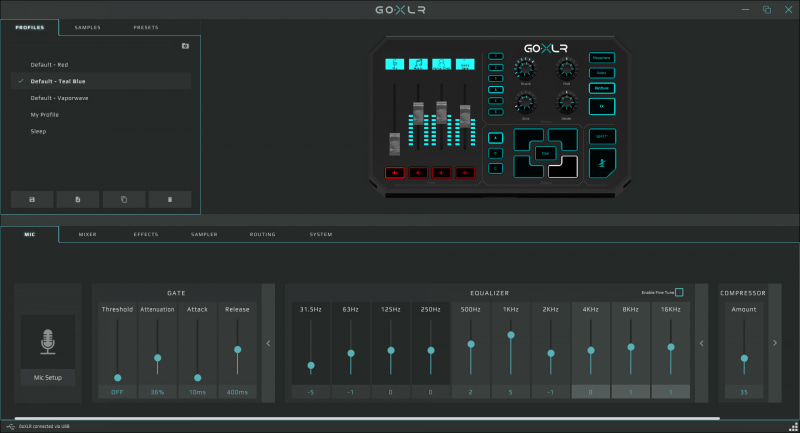Switch to the Presets tab
This screenshot has width=800, height=433.
coord(146,28)
